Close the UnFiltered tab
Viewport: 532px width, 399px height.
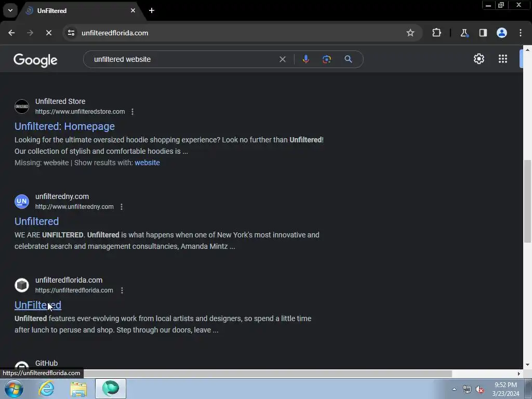[133, 10]
